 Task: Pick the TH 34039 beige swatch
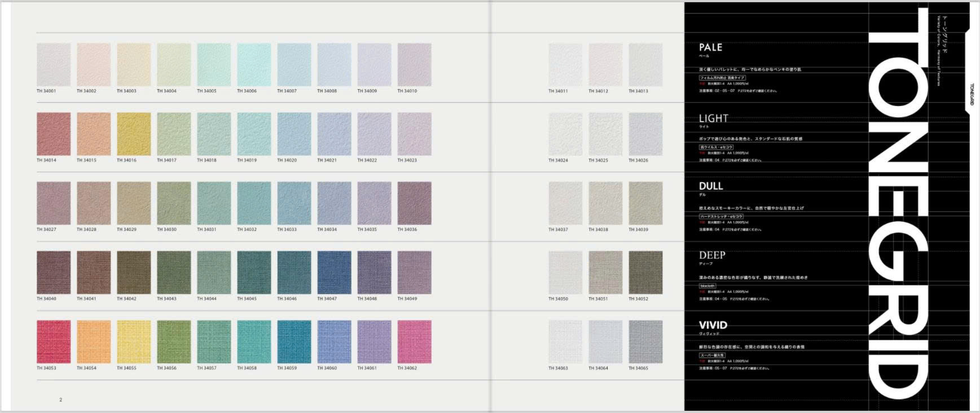click(x=645, y=203)
